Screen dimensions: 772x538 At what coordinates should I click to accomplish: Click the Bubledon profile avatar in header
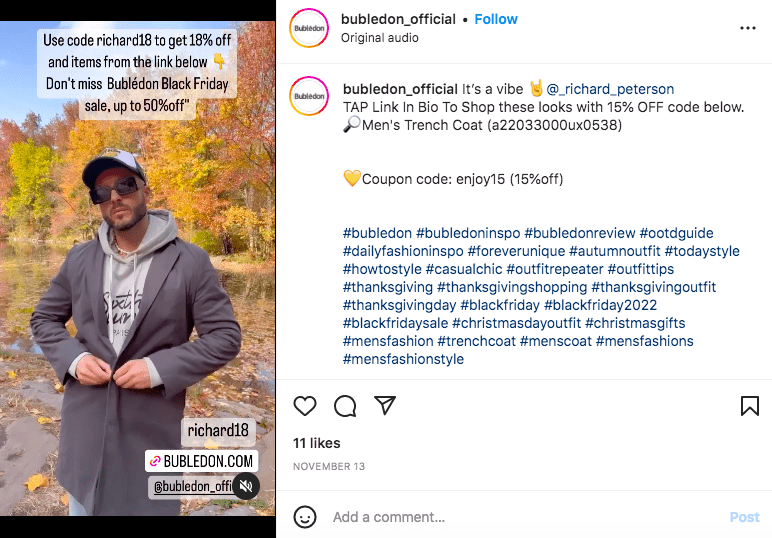pyautogui.click(x=309, y=28)
